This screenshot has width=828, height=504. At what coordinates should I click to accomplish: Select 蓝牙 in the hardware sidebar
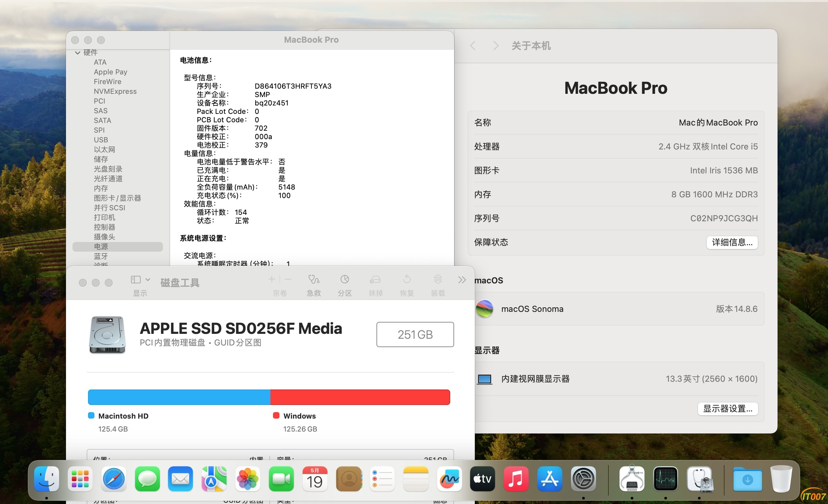click(101, 257)
